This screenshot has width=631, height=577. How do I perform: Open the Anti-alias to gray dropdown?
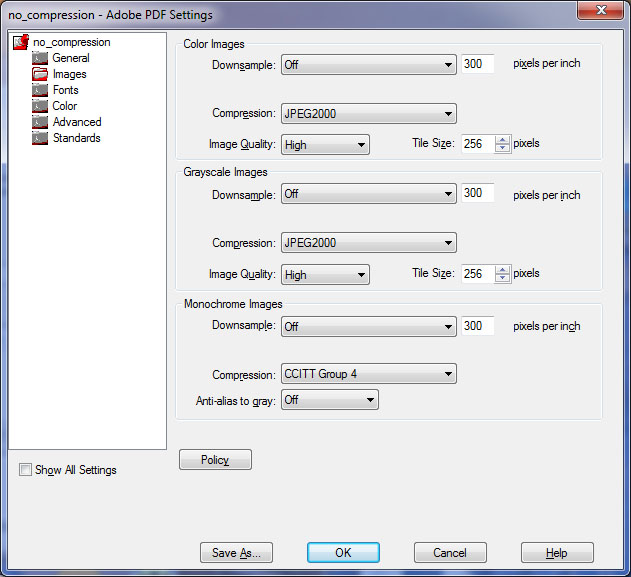(x=330, y=400)
